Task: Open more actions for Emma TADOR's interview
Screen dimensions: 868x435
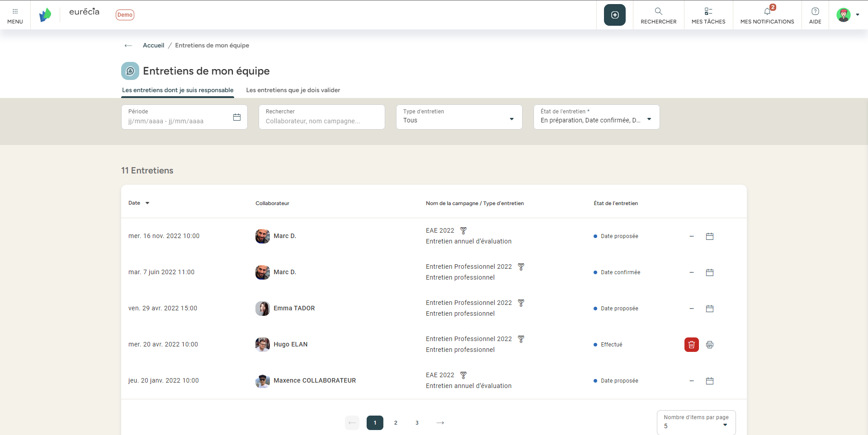Action: 691,309
